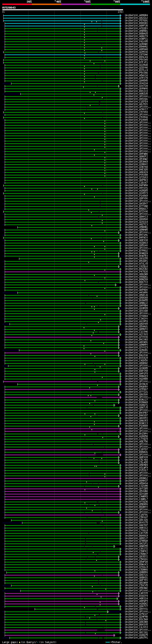Select hit label UniRef100_A8J5Z0
Screen dimensions: 152x644
pyautogui.click(x=136, y=104)
